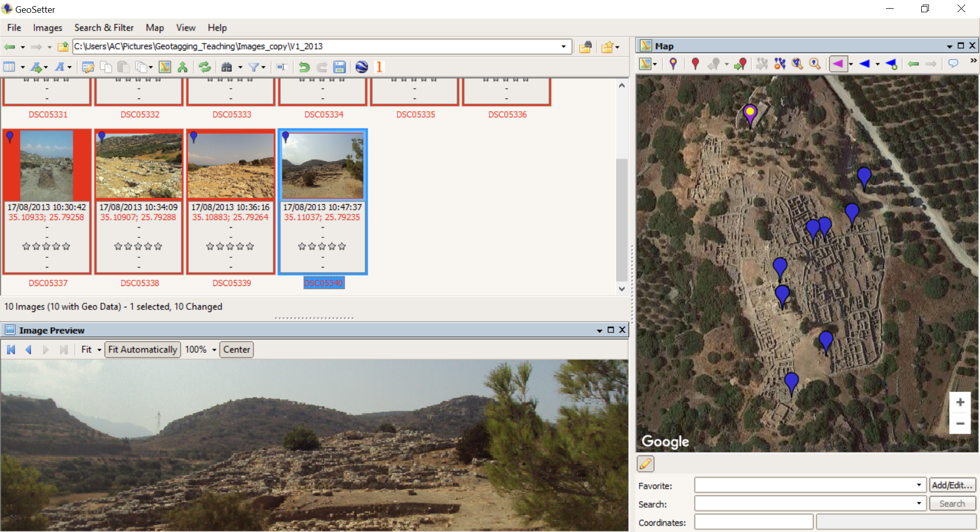Image resolution: width=980 pixels, height=532 pixels.
Task: Click the go up one folder icon
Action: coord(63,47)
